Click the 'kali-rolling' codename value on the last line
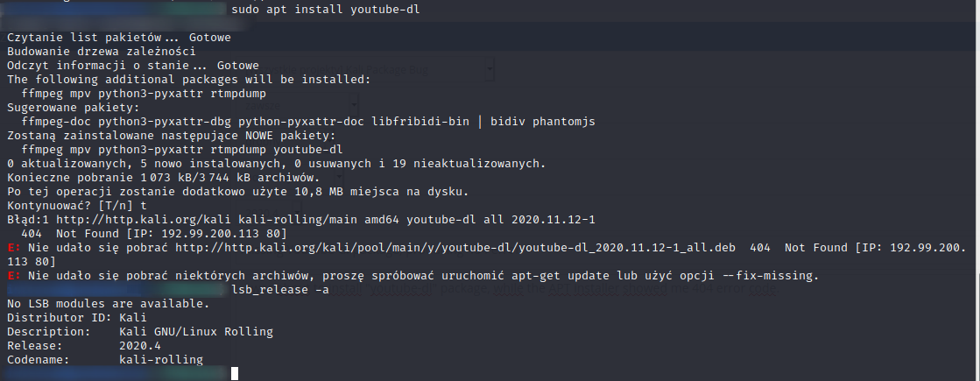The width and height of the screenshot is (980, 381). coord(160,360)
